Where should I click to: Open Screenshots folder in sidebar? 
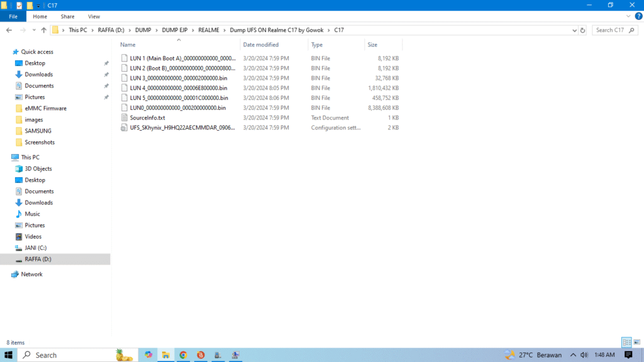pos(40,142)
